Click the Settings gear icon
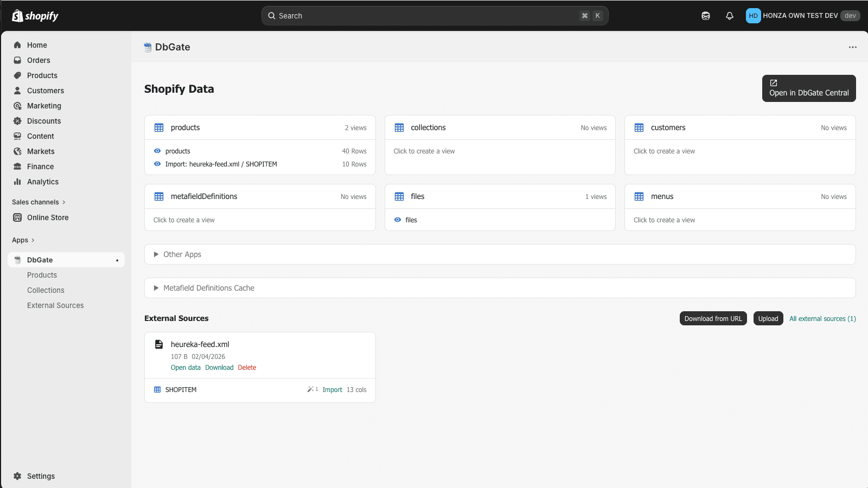 (17, 476)
